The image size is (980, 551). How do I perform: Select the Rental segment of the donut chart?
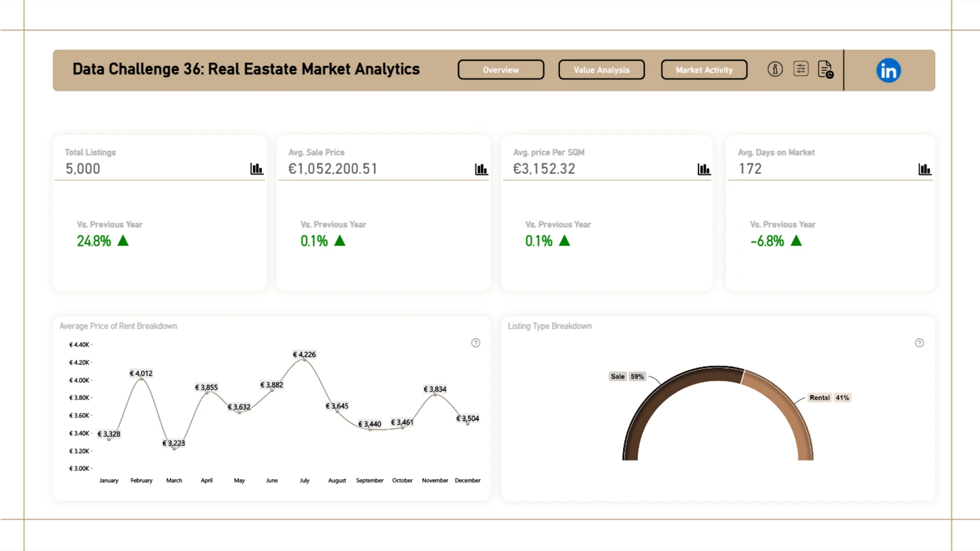(789, 408)
